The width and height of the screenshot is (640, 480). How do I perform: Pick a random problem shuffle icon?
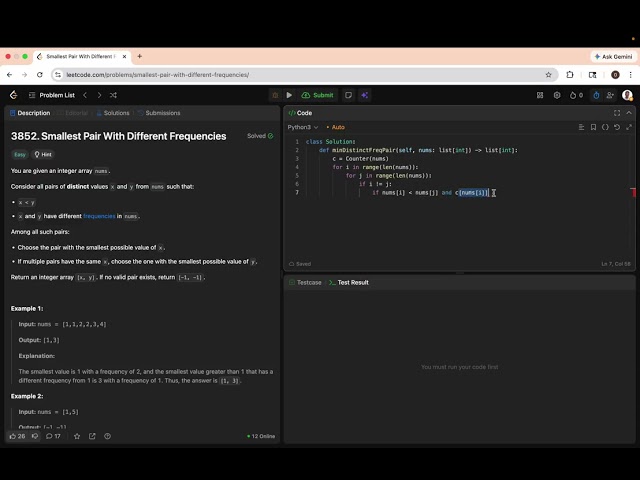click(x=113, y=95)
